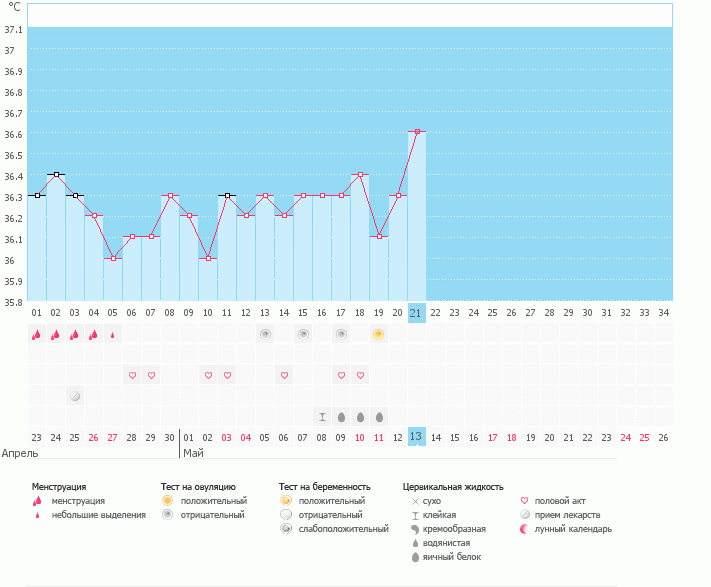Click the 'клейкая' legend label

click(439, 515)
